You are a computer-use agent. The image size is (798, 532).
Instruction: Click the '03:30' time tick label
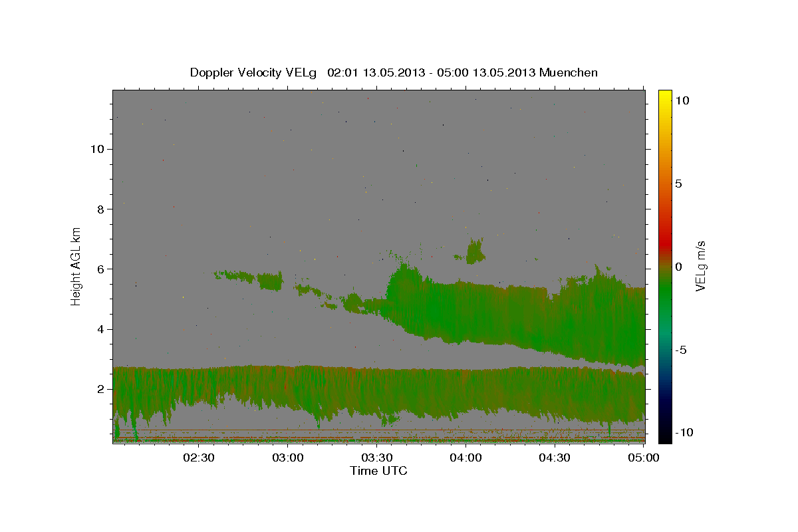click(376, 458)
